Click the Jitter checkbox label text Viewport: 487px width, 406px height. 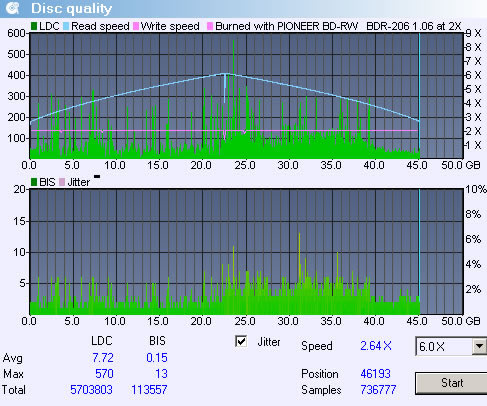click(269, 342)
